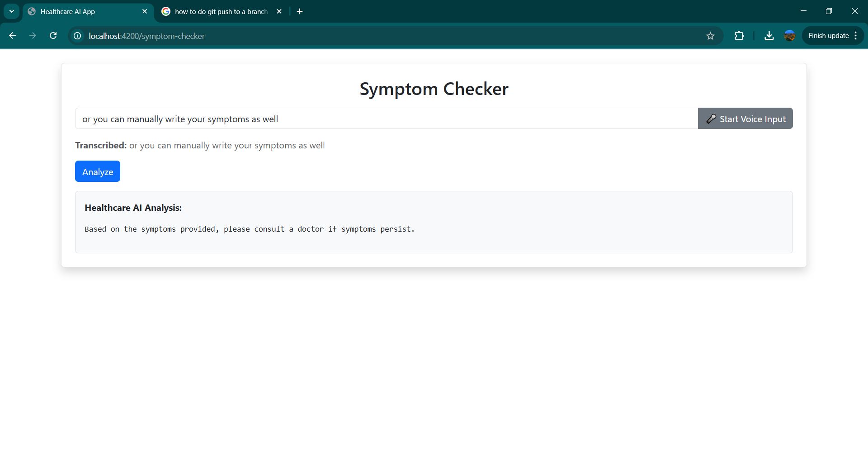Select the address bar URL
The image size is (868, 466).
tap(147, 36)
